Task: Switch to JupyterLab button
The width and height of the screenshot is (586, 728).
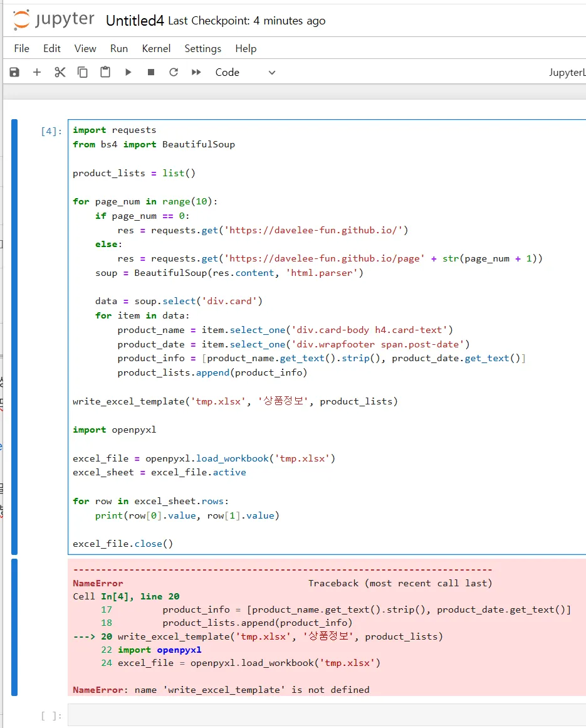Action: tap(567, 73)
